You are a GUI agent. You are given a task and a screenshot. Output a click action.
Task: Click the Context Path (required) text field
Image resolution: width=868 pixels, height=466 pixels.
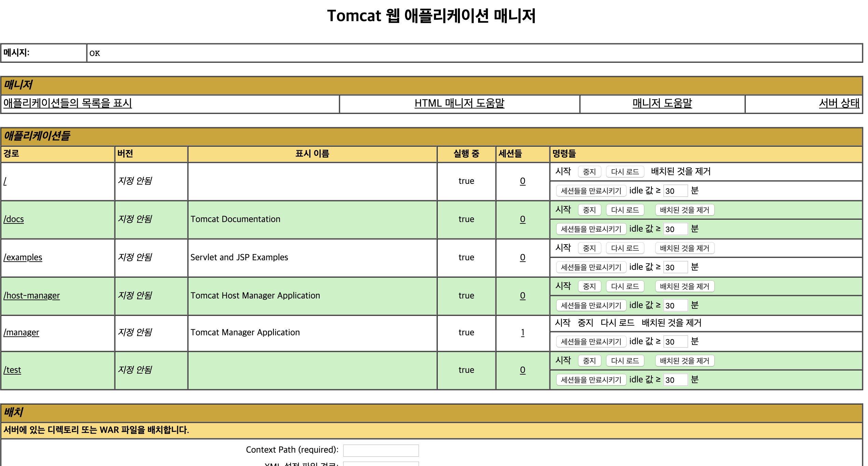(x=381, y=450)
